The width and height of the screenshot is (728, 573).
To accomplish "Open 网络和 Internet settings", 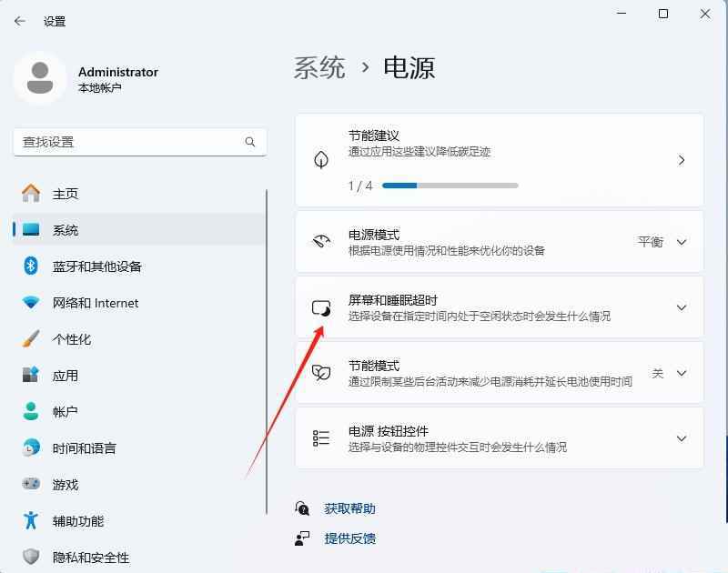I will click(x=140, y=303).
